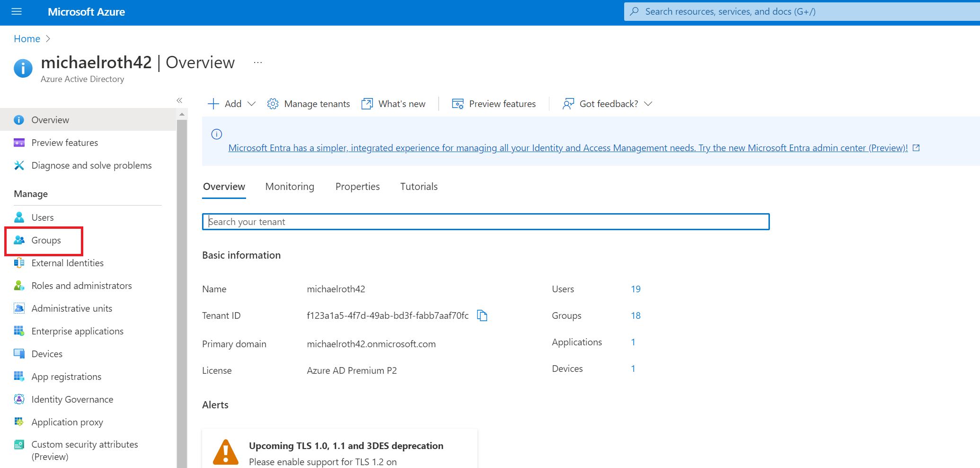Open the Applications count 1 link
This screenshot has width=980, height=468.
pyautogui.click(x=633, y=342)
